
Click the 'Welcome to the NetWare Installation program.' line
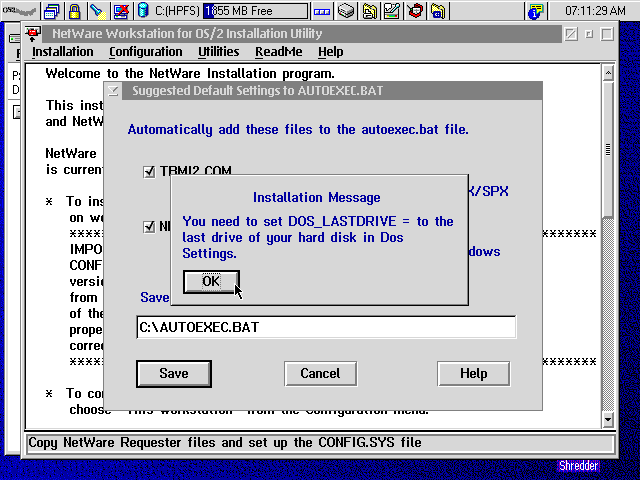[x=190, y=74]
